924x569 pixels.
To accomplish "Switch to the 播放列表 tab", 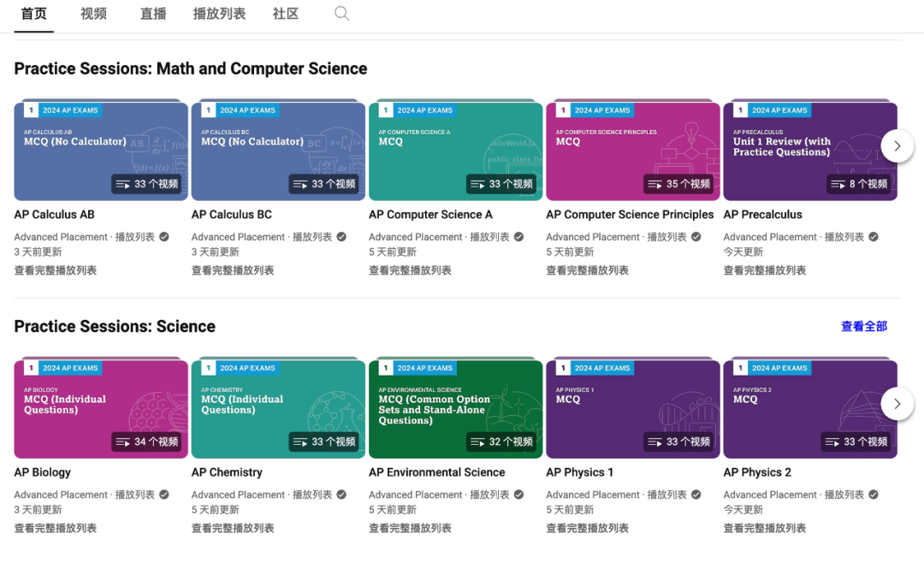I will [x=219, y=14].
